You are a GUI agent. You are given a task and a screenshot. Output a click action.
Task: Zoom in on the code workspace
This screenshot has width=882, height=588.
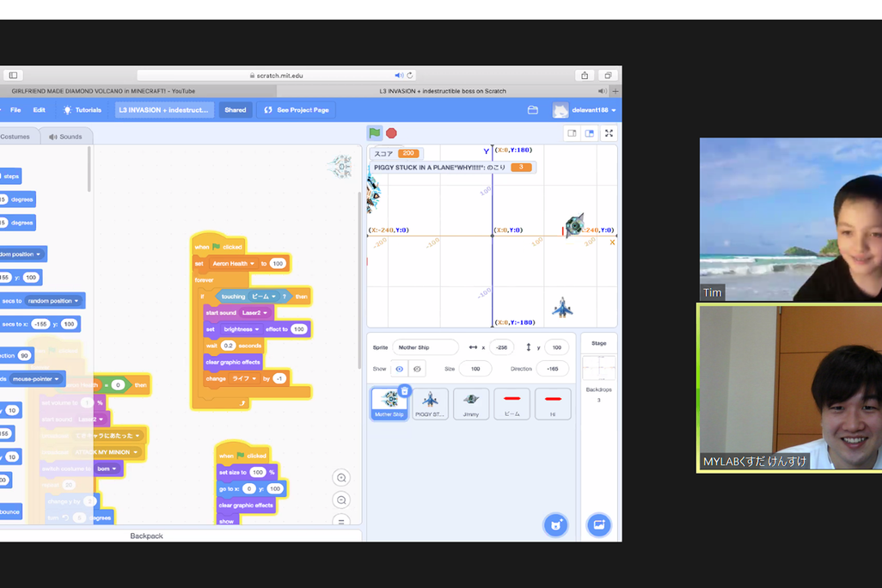point(341,478)
